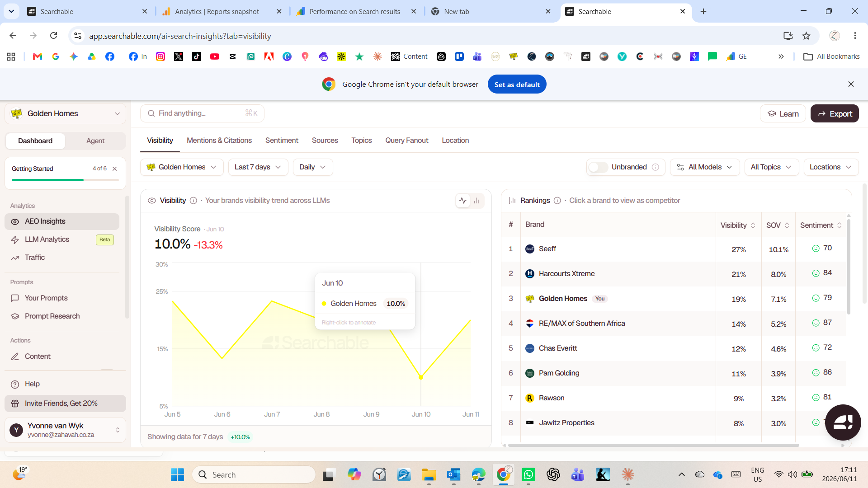Click Set as default button

coord(517,84)
